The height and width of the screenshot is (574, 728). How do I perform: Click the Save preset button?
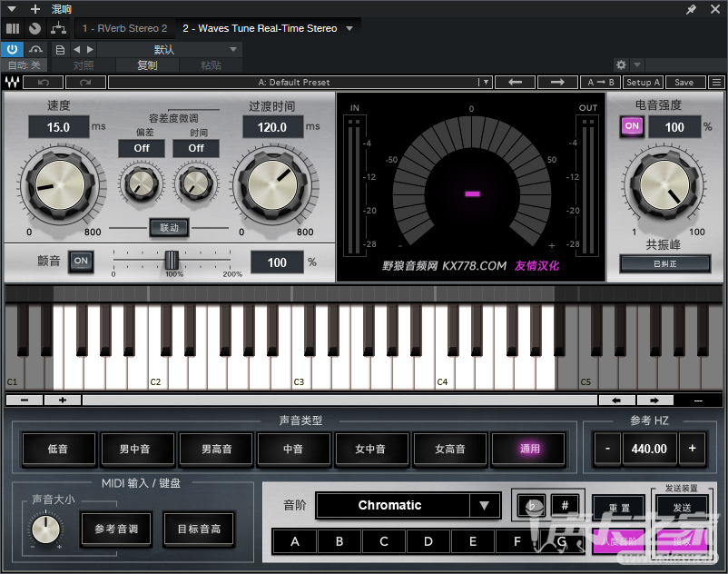coord(684,83)
